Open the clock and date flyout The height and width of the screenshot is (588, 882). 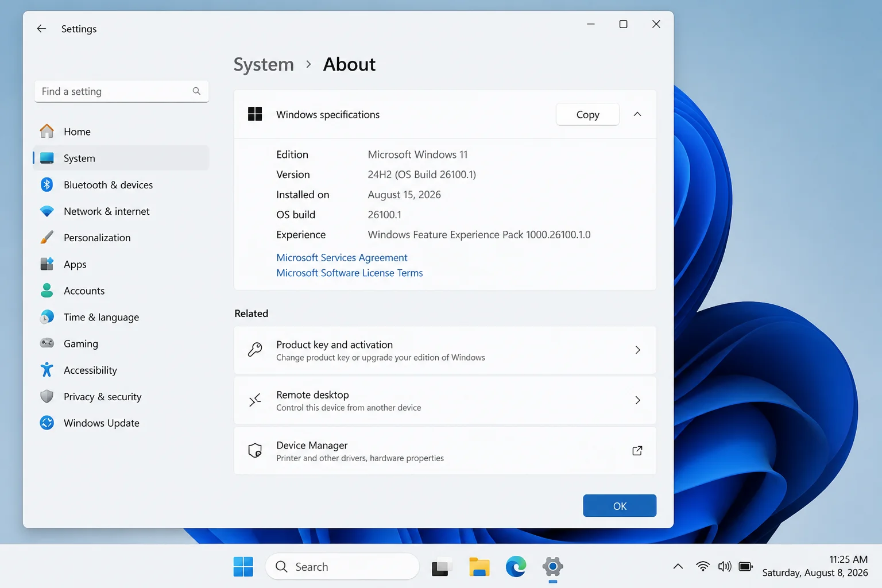tap(815, 566)
